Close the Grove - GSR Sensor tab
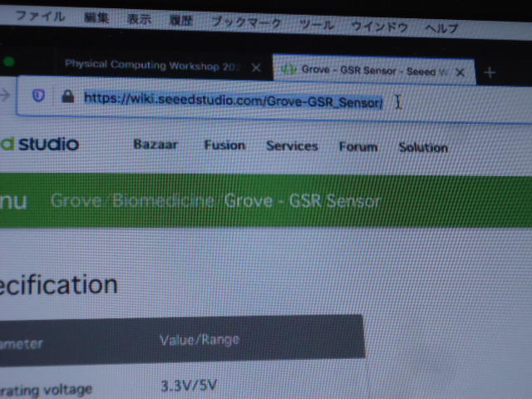 [460, 72]
